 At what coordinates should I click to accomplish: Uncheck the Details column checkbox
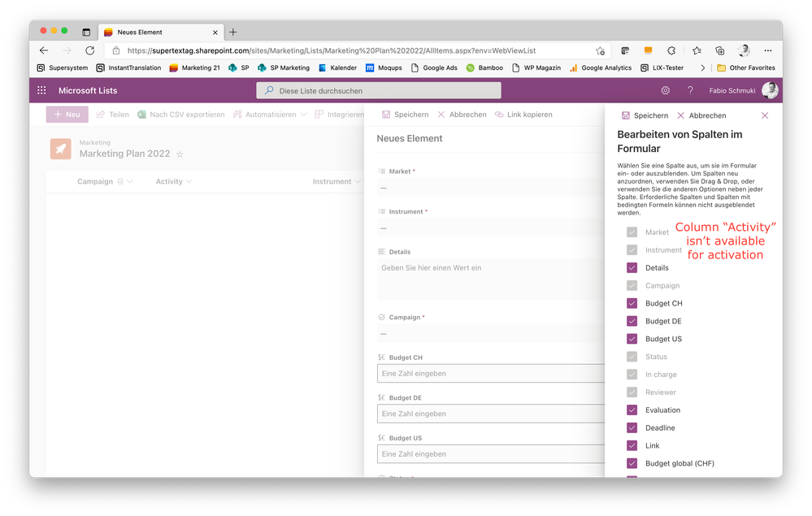pyautogui.click(x=632, y=267)
